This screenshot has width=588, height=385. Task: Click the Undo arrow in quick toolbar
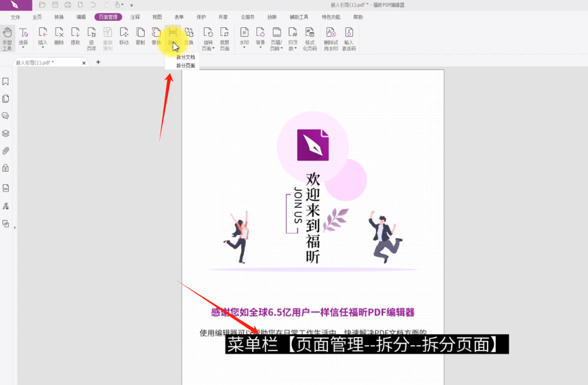pyautogui.click(x=93, y=5)
